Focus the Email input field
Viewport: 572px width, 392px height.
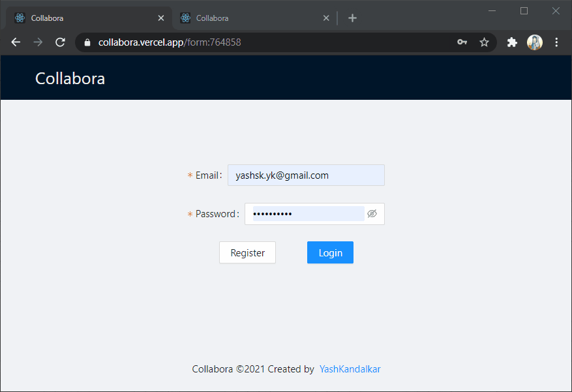[306, 175]
